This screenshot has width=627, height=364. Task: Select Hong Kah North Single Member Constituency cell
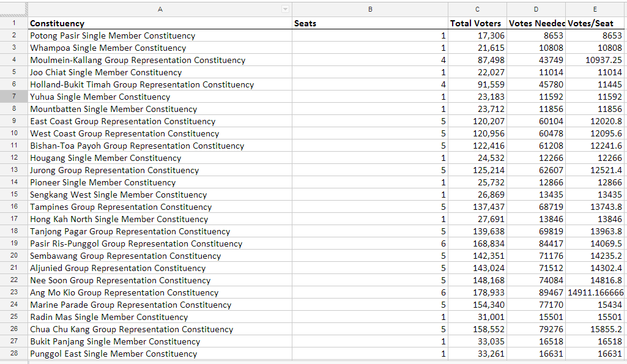[x=160, y=219]
